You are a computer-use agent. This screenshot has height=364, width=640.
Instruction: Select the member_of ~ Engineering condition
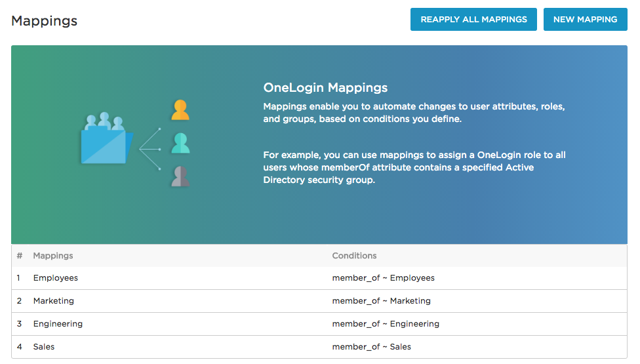coord(386,324)
